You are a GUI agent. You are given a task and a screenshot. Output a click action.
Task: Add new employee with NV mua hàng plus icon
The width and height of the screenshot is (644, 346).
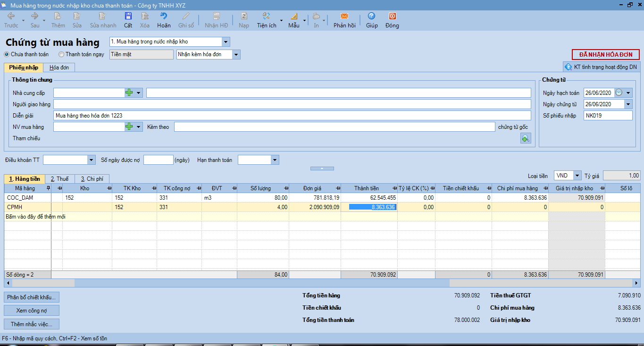tap(129, 127)
